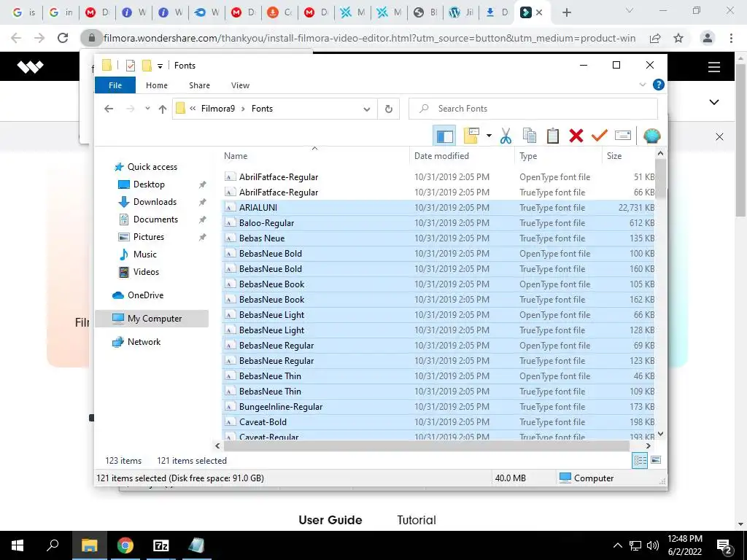Viewport: 747px width, 560px height.
Task: Open the Quick Access toolbar customize dropdown
Action: (x=160, y=66)
